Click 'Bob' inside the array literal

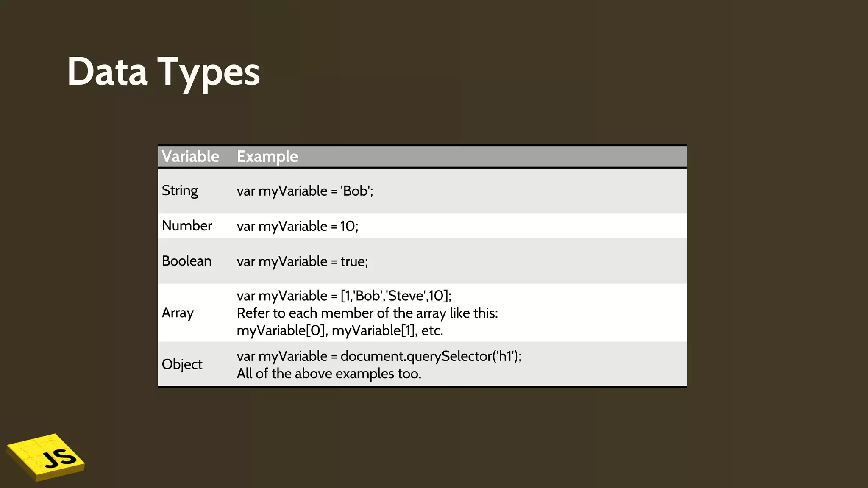point(368,296)
